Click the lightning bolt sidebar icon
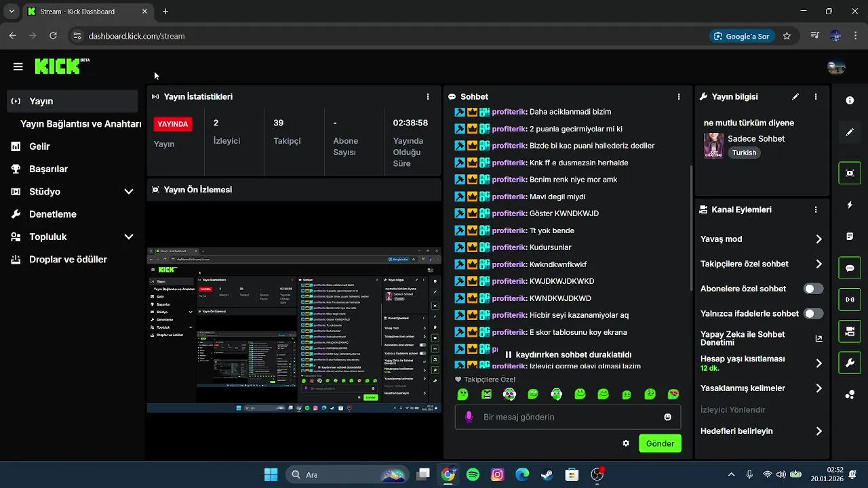Image resolution: width=868 pixels, height=488 pixels. [x=850, y=205]
